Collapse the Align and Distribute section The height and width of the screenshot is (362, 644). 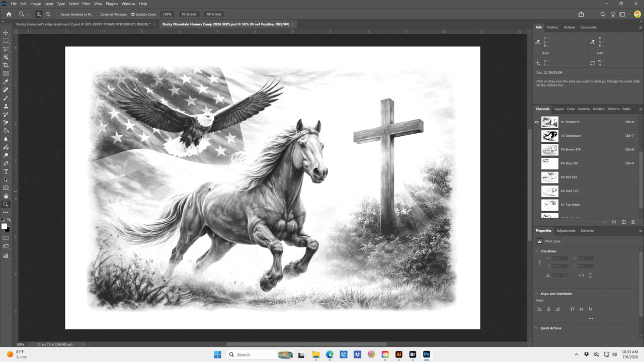click(537, 294)
